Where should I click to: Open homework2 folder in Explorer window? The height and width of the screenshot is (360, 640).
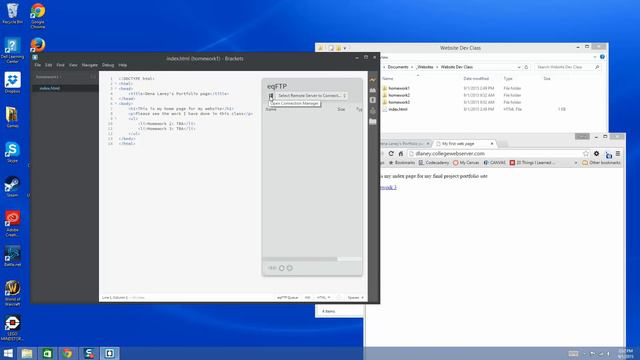pos(399,95)
